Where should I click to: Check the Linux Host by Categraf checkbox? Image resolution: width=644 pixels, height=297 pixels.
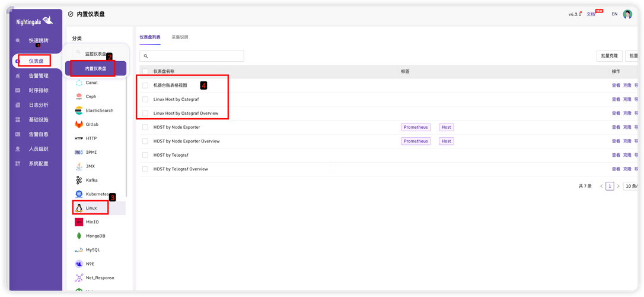[145, 100]
